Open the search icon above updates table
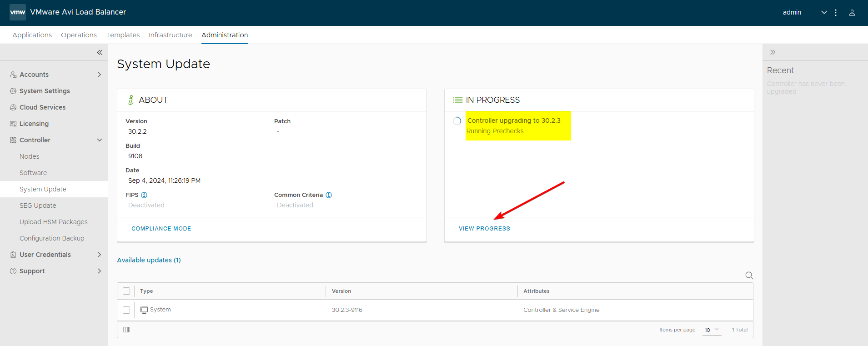This screenshot has width=868, height=346. tap(749, 276)
